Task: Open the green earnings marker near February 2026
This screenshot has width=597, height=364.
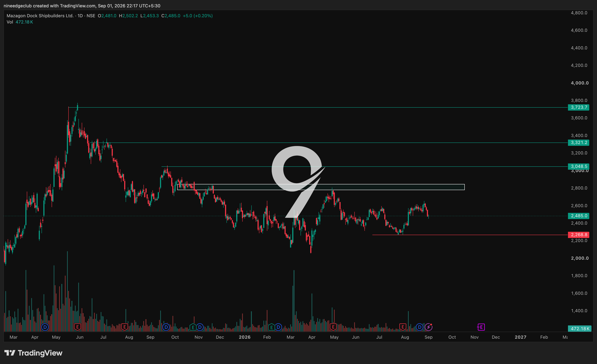Action: pyautogui.click(x=271, y=327)
